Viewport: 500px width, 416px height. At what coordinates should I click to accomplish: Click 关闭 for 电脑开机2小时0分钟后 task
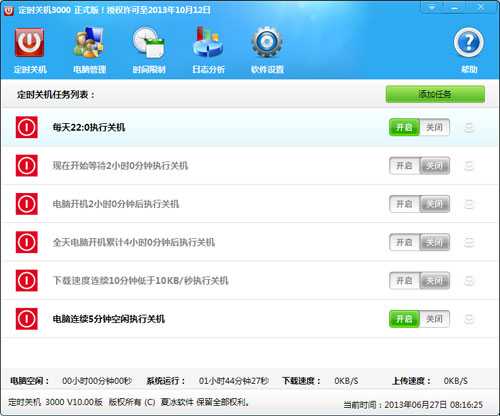pos(434,204)
